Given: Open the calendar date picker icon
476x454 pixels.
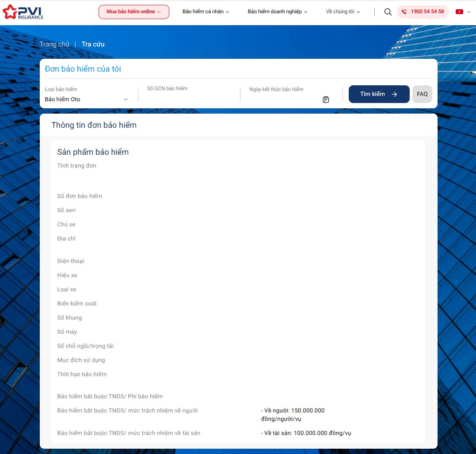Looking at the screenshot, I should (326, 99).
